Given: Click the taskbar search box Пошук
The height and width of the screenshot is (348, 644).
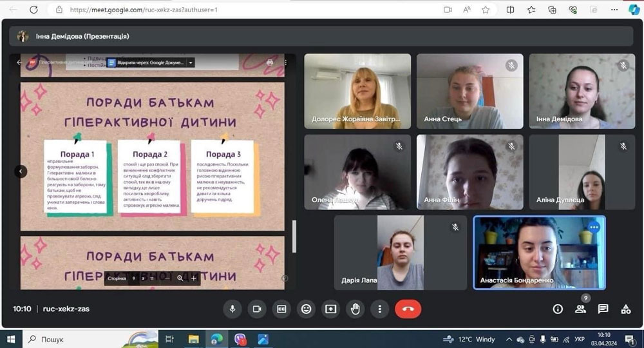Looking at the screenshot, I should (90, 340).
